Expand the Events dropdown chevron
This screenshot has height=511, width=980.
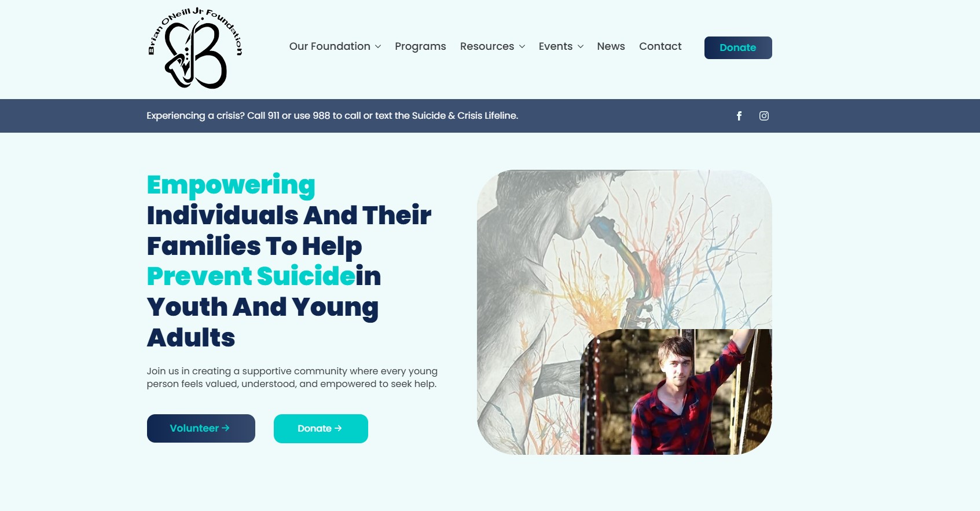click(x=581, y=47)
